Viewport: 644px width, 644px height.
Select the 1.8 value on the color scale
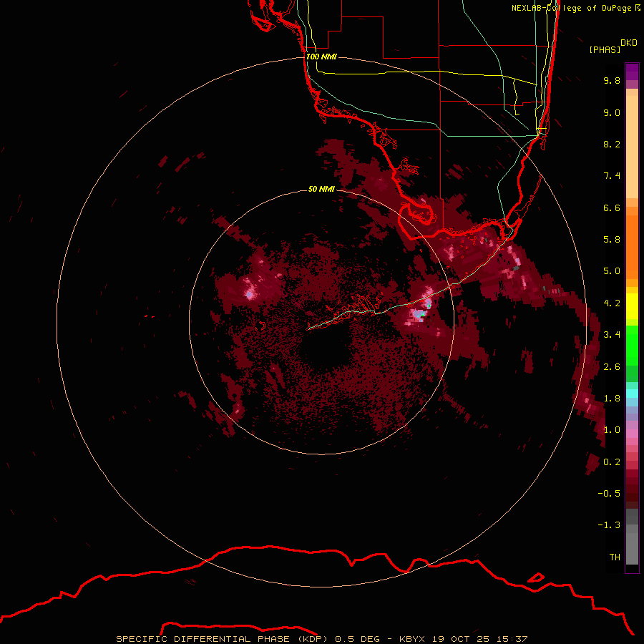pyautogui.click(x=612, y=399)
